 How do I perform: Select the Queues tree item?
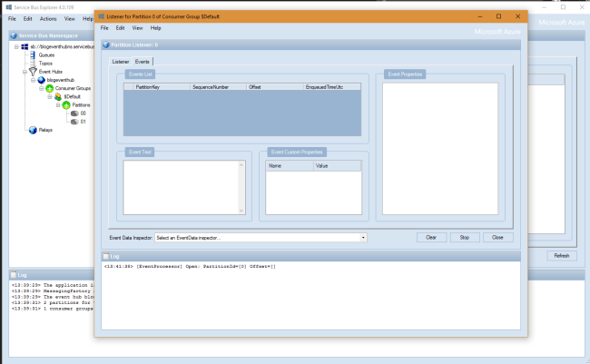point(46,55)
